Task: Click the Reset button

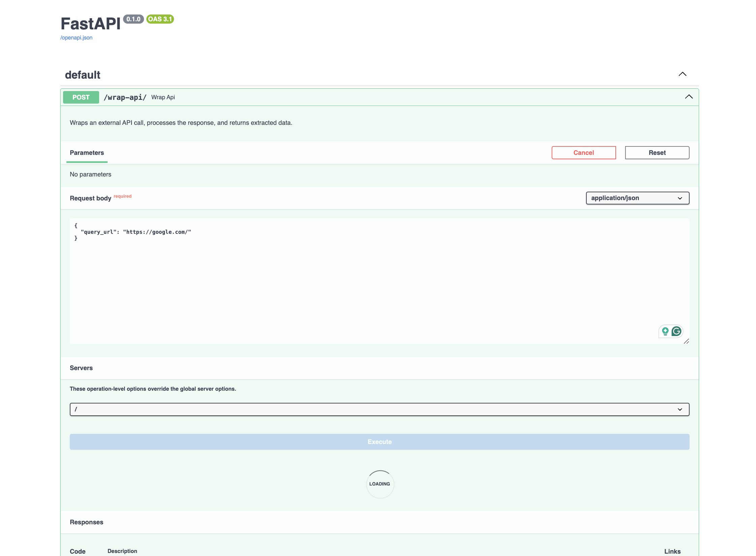Action: click(x=657, y=152)
